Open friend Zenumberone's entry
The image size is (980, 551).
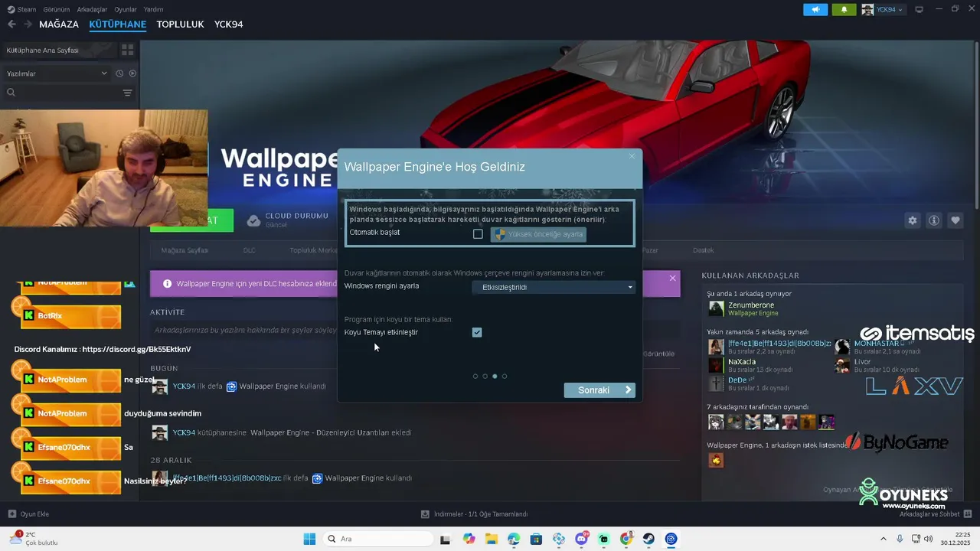click(750, 308)
